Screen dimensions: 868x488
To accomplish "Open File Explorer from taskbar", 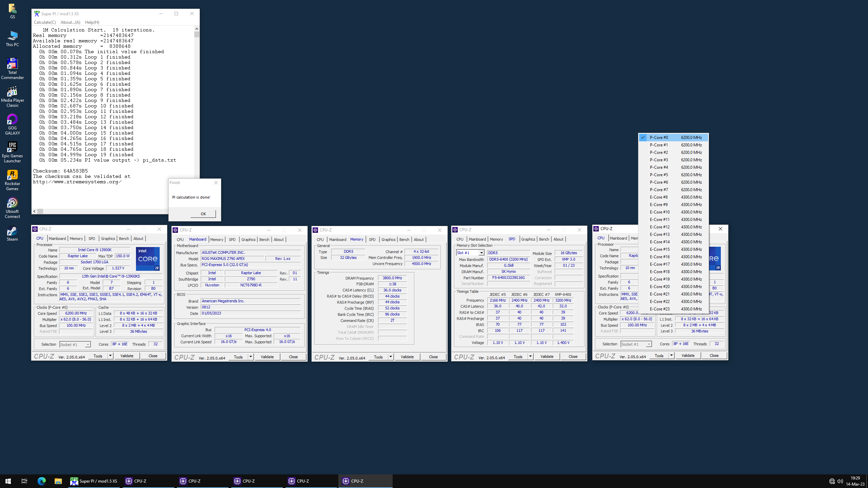I will pyautogui.click(x=58, y=481).
